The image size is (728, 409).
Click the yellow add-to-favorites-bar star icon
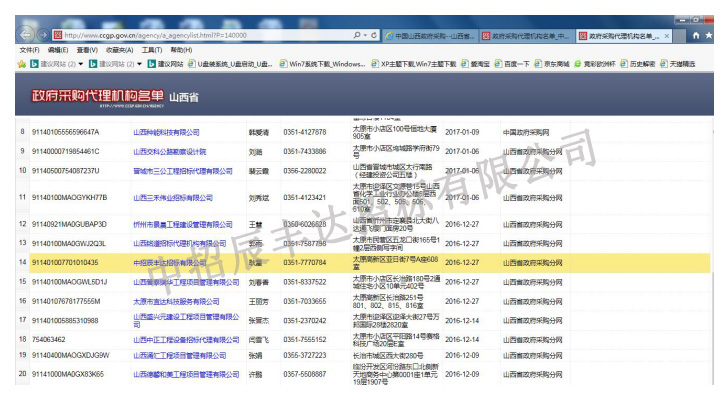click(x=21, y=64)
